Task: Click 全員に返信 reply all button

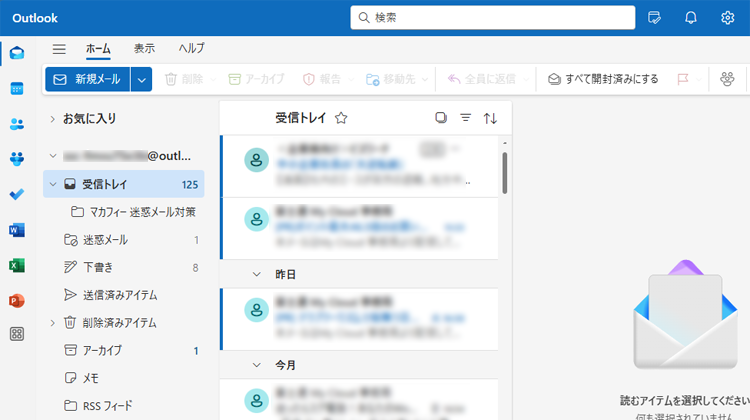Action: click(482, 79)
